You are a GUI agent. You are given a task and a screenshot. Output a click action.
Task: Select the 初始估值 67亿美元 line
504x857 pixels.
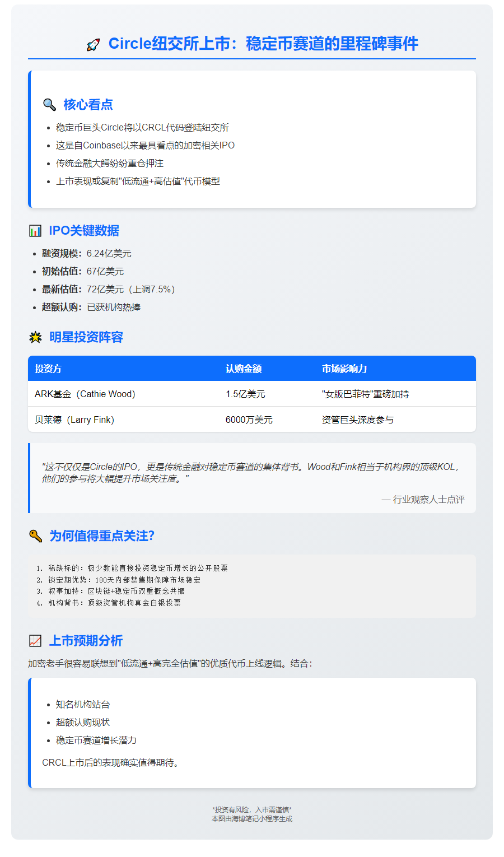(83, 272)
